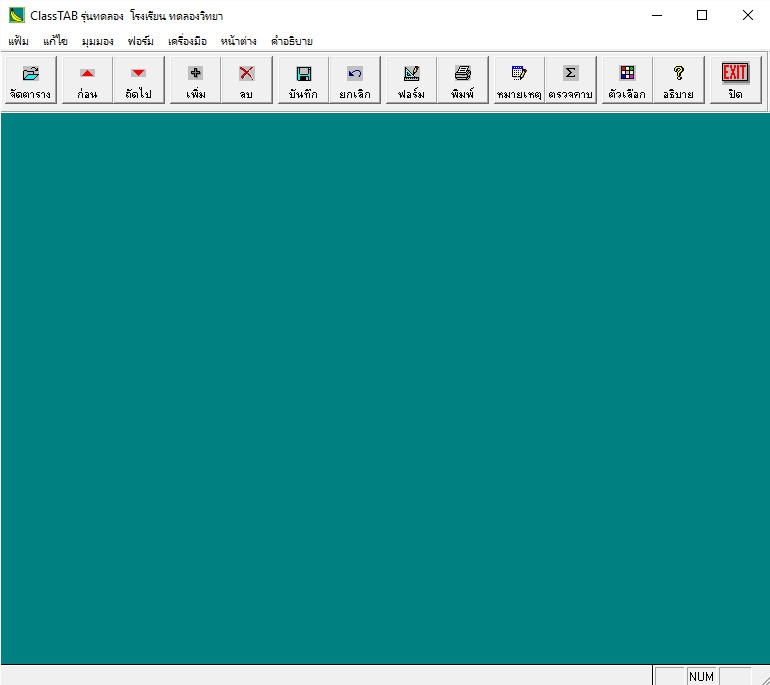Open the มุมมอง view menu
Viewport: 770px width, 685px height.
(98, 41)
